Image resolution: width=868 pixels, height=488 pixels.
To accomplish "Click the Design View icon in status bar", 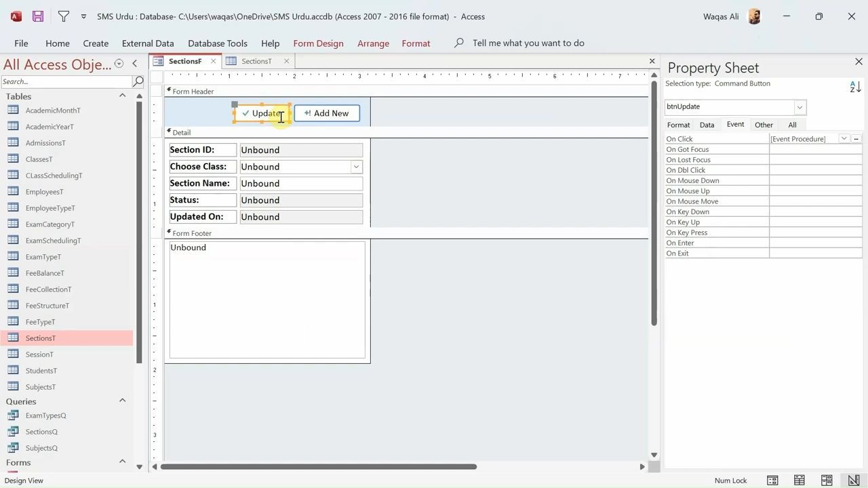I will pyautogui.click(x=854, y=481).
